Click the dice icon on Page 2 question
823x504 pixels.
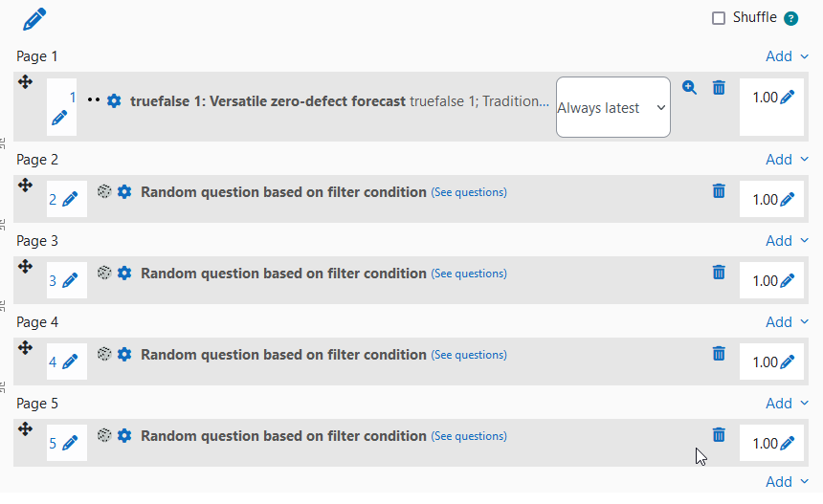click(x=104, y=191)
